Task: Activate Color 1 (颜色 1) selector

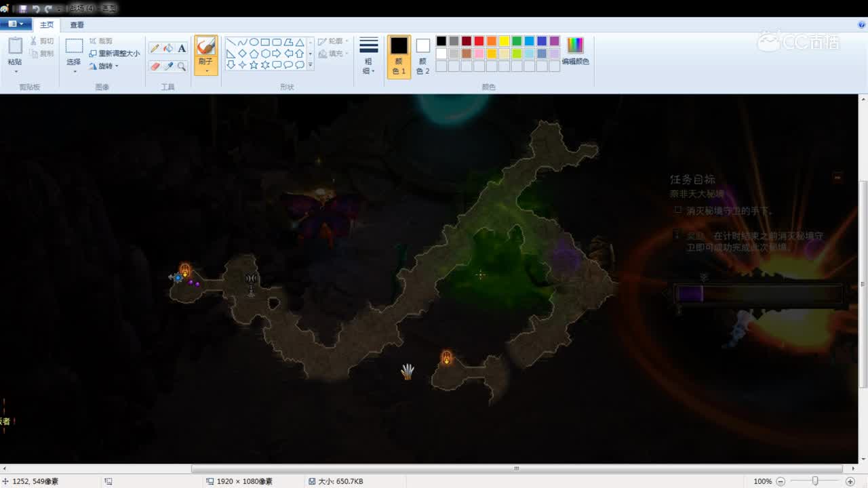Action: click(399, 56)
